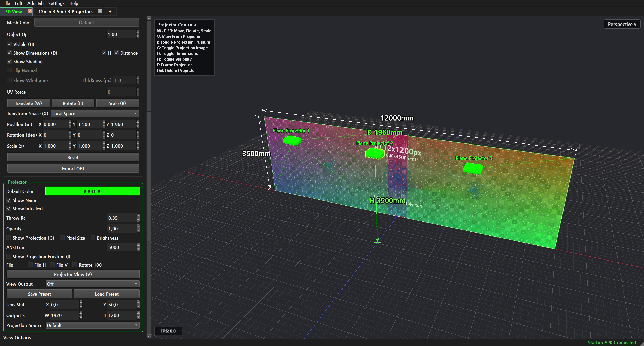Image resolution: width=644 pixels, height=346 pixels.
Task: Open the File menu
Action: coord(7,3)
